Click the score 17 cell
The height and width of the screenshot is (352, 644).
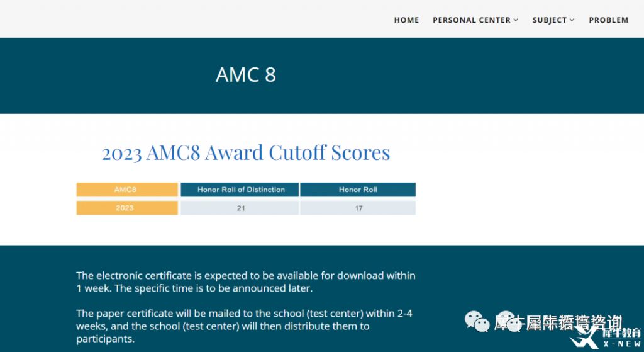tap(358, 208)
